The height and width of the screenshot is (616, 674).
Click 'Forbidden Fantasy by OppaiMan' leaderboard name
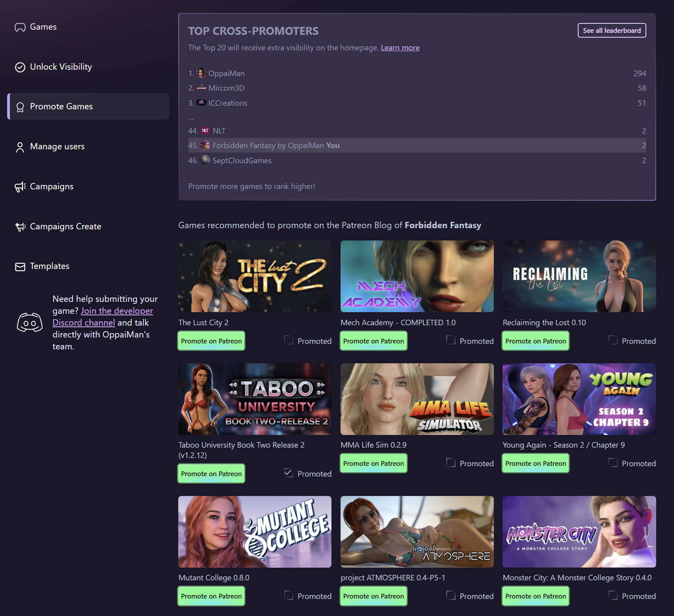[268, 146]
